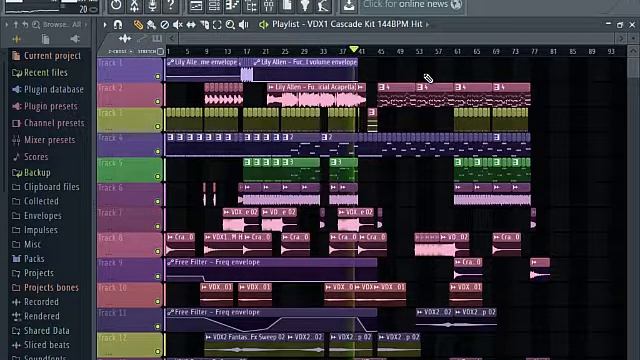The image size is (640, 360).
Task: Select the dashed-box Select tool
Action: pos(217,25)
